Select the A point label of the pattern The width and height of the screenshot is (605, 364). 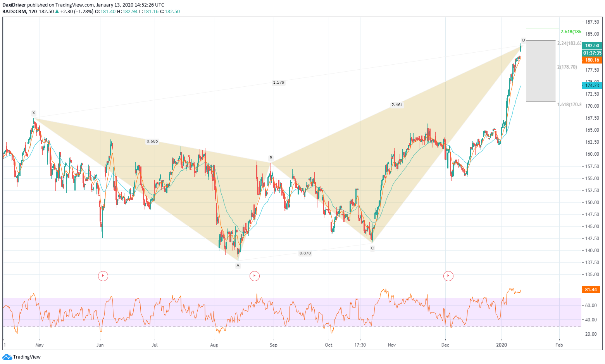(x=238, y=266)
